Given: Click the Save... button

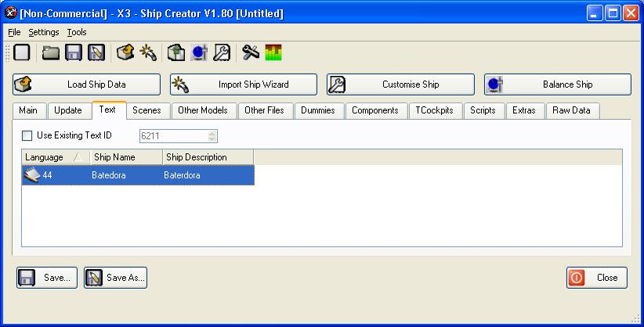Looking at the screenshot, I should 47,278.
